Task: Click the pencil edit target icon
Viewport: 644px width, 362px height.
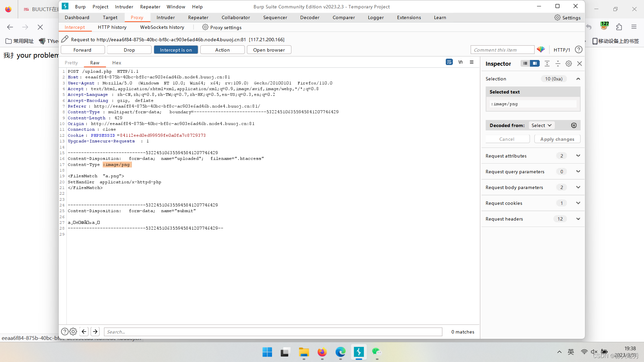Action: (x=65, y=39)
